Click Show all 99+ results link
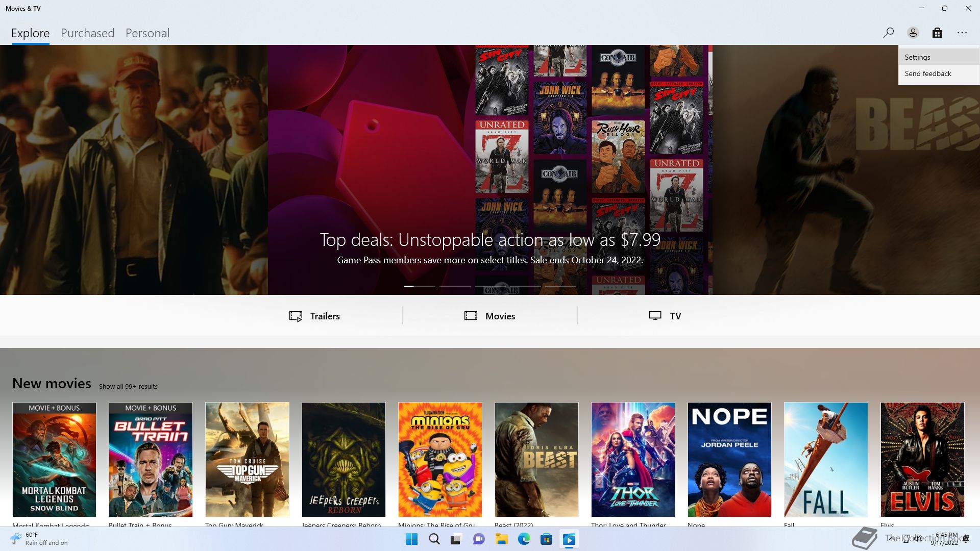980x551 pixels. click(128, 386)
